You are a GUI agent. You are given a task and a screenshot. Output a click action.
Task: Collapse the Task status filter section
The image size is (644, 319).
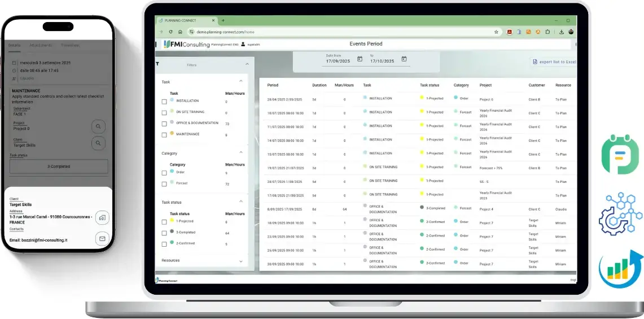click(x=241, y=202)
